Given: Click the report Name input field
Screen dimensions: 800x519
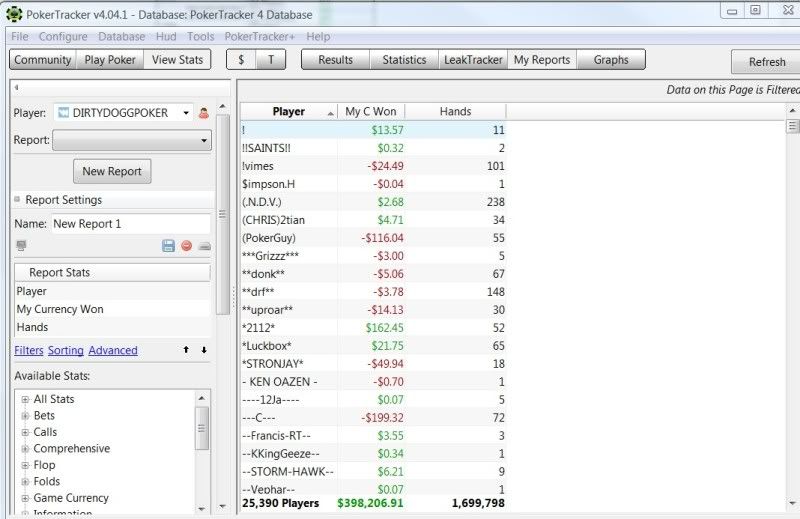Looking at the screenshot, I should [x=131, y=224].
